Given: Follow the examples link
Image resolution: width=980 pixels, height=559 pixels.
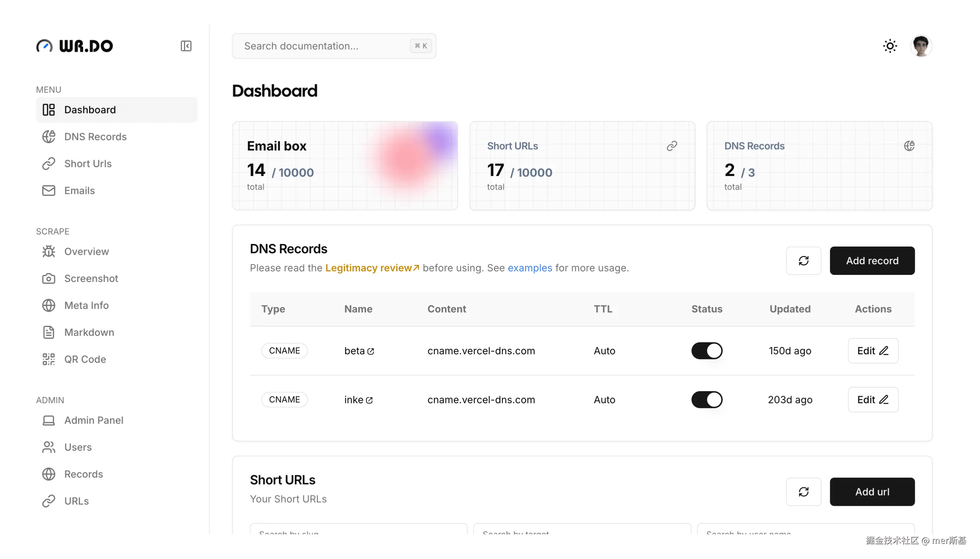Looking at the screenshot, I should pyautogui.click(x=530, y=267).
